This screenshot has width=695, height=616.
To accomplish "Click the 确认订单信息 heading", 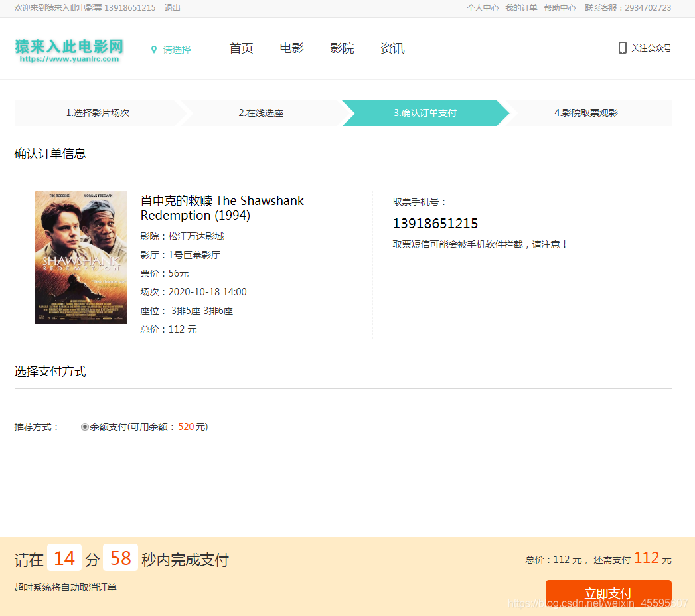I will (50, 154).
